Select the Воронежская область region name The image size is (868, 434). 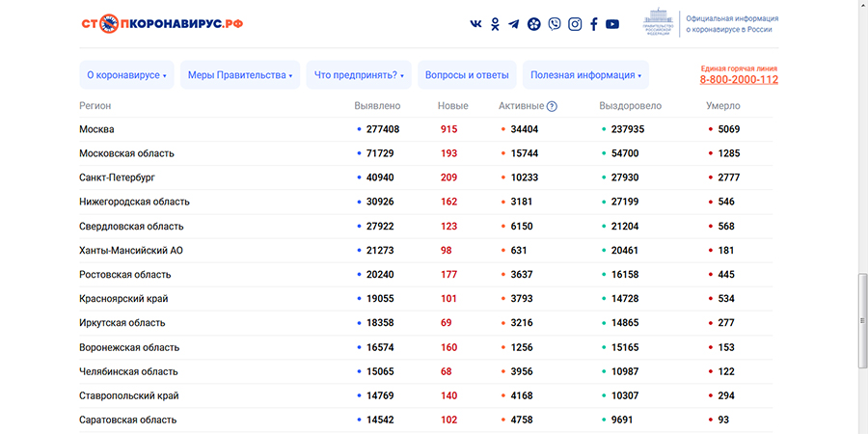(129, 347)
